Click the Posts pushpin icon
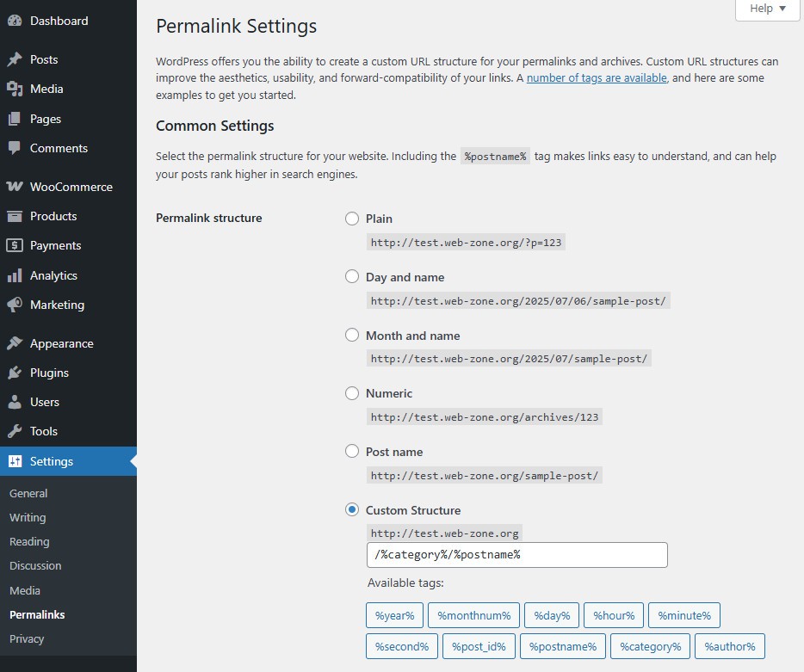 [15, 59]
